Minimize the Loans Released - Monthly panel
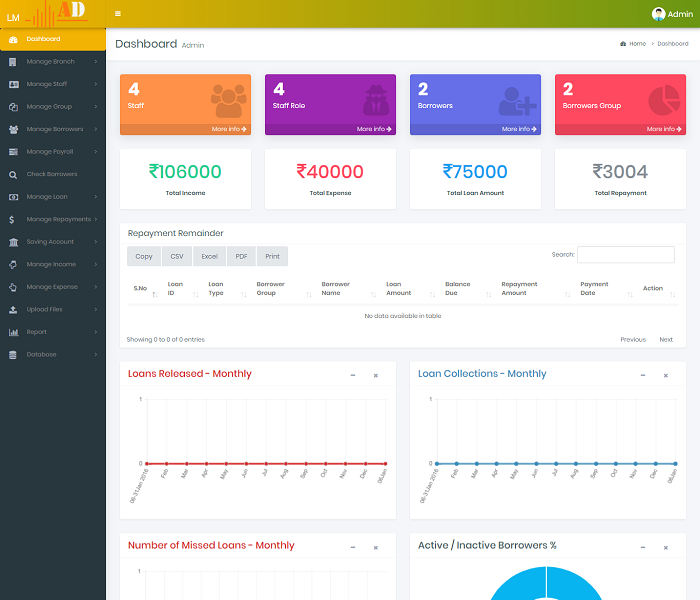This screenshot has height=600, width=700. pos(353,375)
